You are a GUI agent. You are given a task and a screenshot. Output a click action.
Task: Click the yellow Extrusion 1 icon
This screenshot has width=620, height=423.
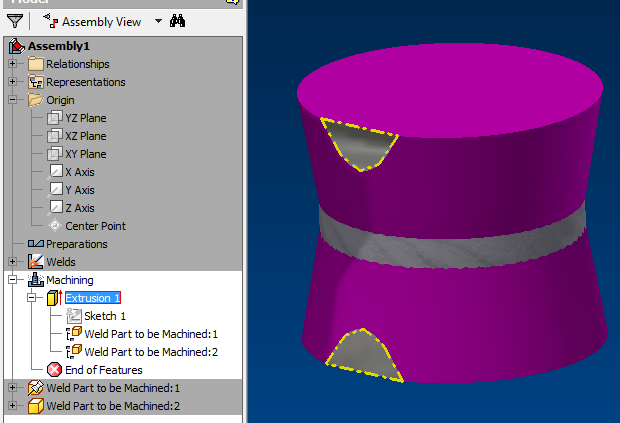(x=54, y=298)
